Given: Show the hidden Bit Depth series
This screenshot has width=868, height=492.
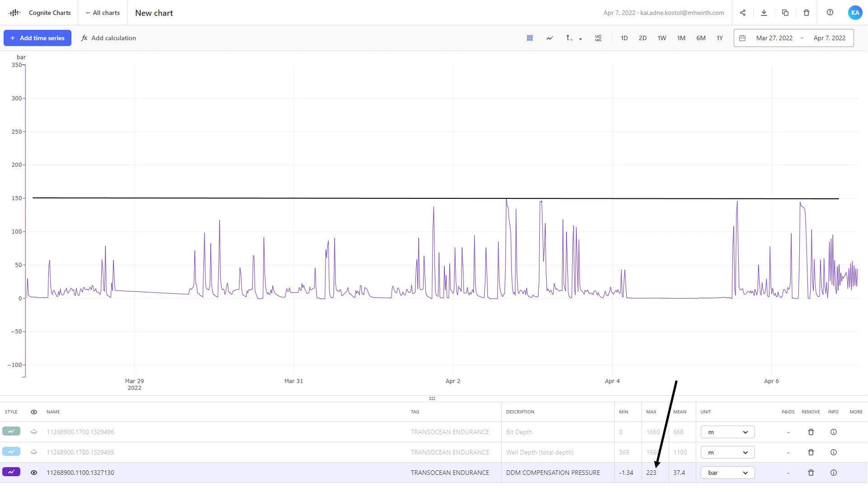Looking at the screenshot, I should (34, 432).
